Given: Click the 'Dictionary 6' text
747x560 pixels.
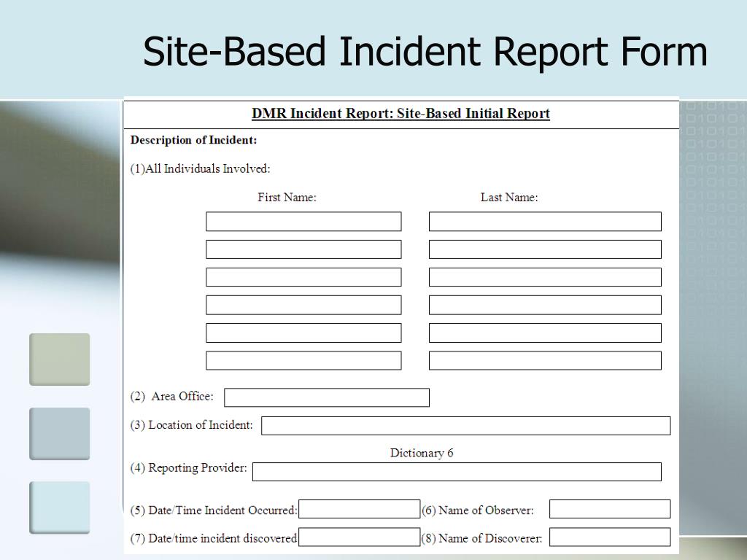Looking at the screenshot, I should point(422,453).
